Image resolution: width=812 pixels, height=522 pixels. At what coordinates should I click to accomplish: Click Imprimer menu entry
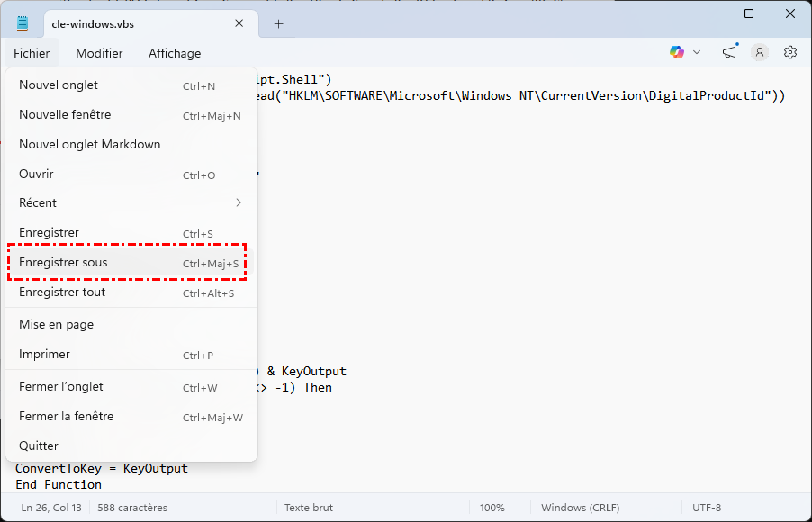(45, 355)
